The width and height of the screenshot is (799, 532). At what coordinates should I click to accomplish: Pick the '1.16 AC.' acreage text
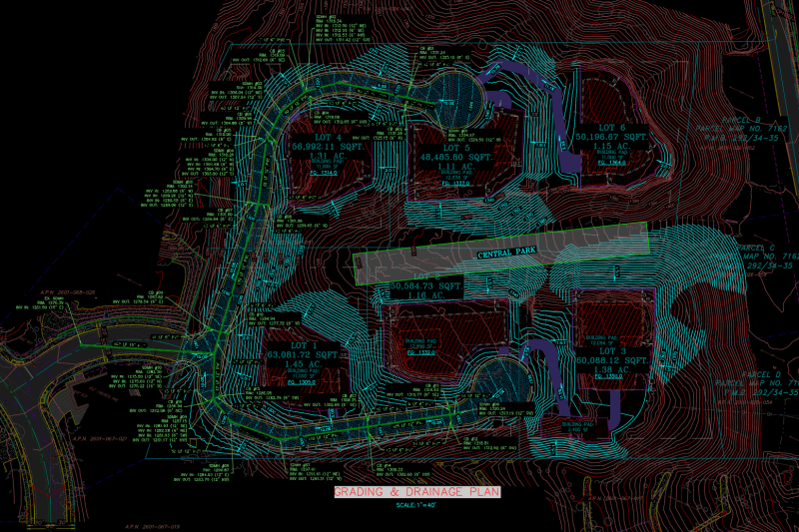click(x=426, y=295)
